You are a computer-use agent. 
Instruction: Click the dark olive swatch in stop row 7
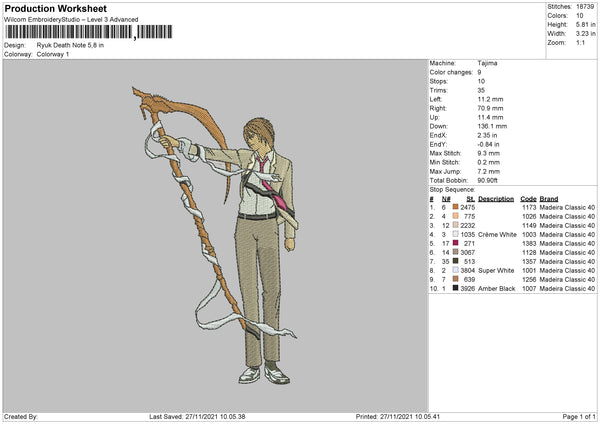455,261
